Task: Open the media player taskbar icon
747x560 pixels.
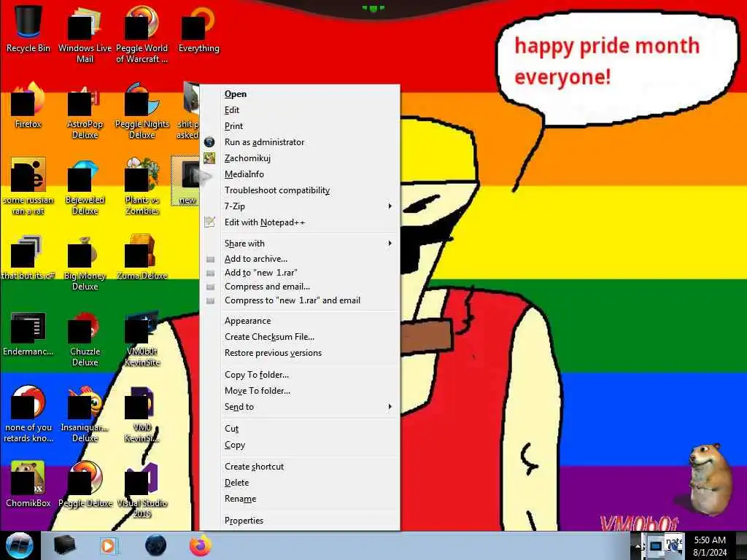Action: [x=108, y=545]
